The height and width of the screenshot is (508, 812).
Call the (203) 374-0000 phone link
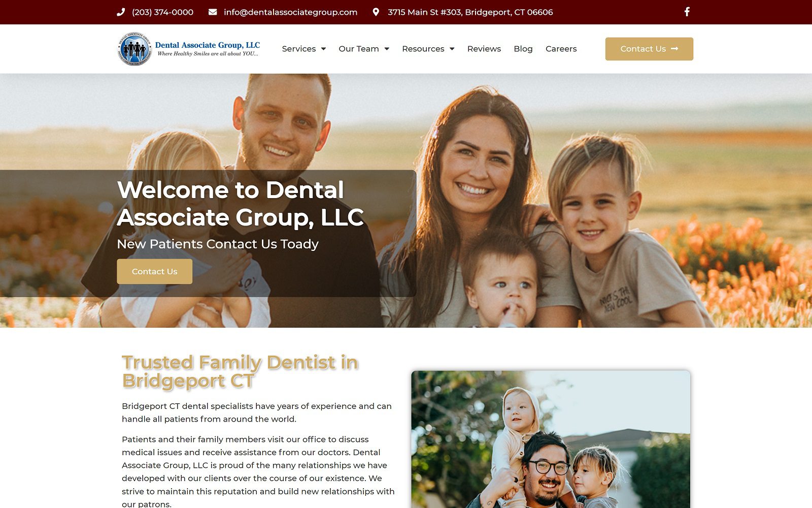tap(162, 12)
